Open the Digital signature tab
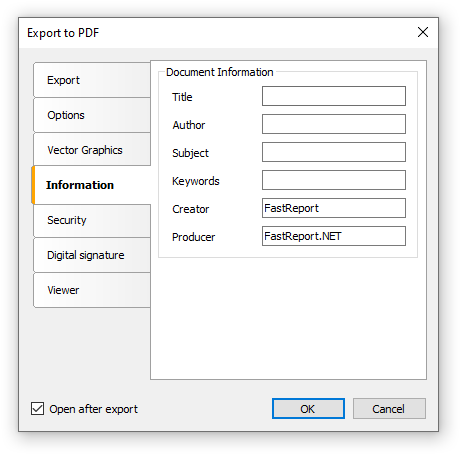Viewport: 461px width, 455px height. pos(92,255)
